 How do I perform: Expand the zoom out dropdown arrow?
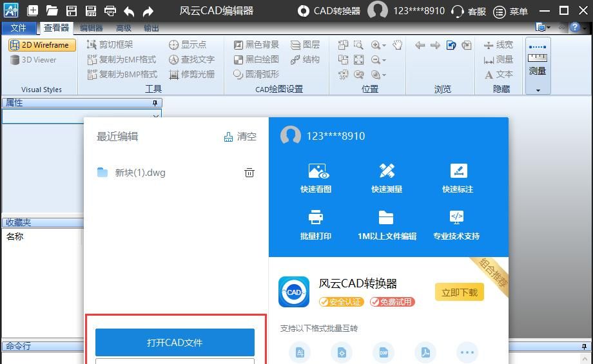pos(384,60)
